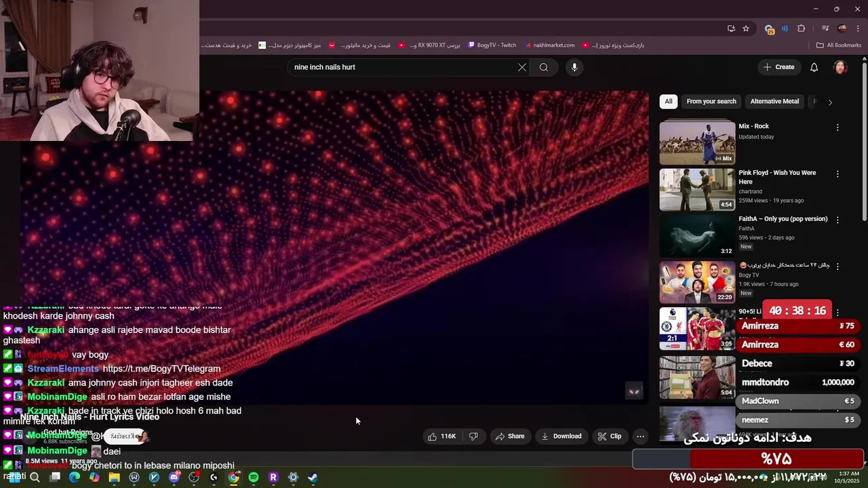Click the fullscreen video corner icon
The width and height of the screenshot is (868, 488).
[634, 391]
